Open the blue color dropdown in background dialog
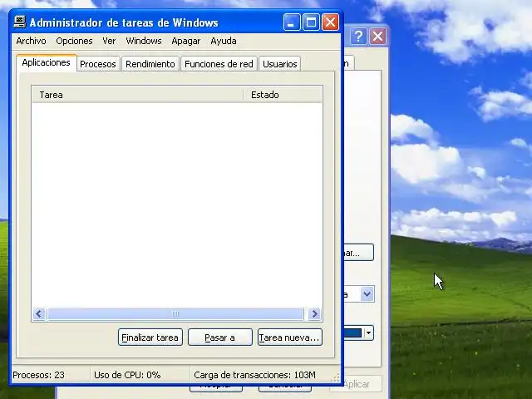Image resolution: width=532 pixels, height=399 pixels. coord(369,332)
